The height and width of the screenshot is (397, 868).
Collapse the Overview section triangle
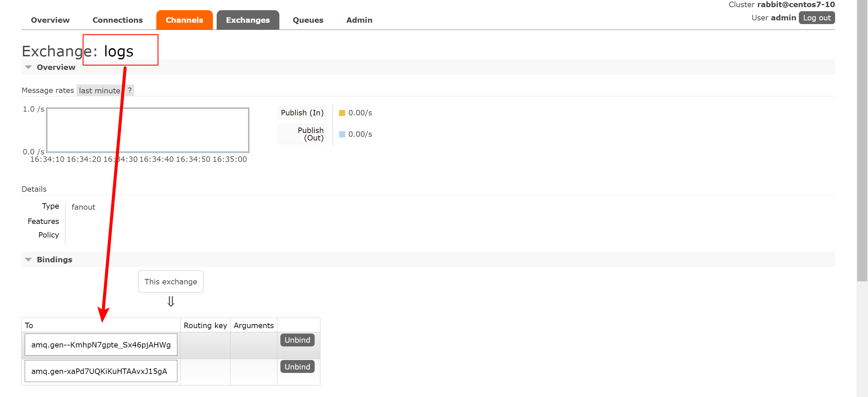pyautogui.click(x=28, y=67)
